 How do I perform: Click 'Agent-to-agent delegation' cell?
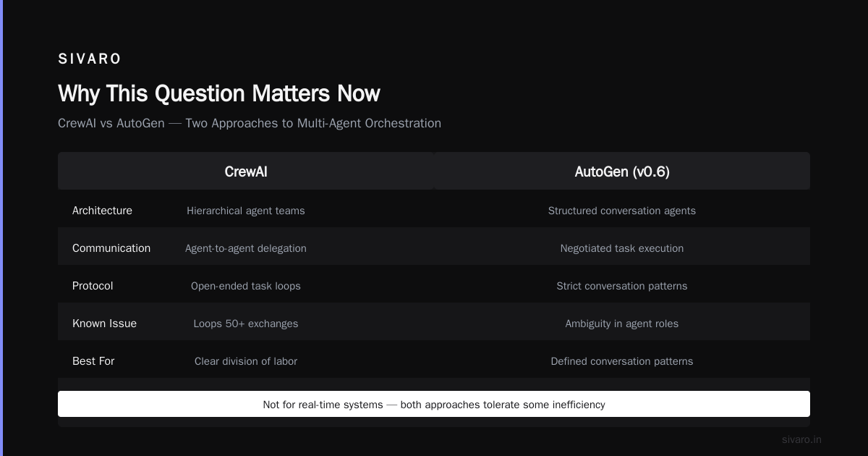point(246,248)
